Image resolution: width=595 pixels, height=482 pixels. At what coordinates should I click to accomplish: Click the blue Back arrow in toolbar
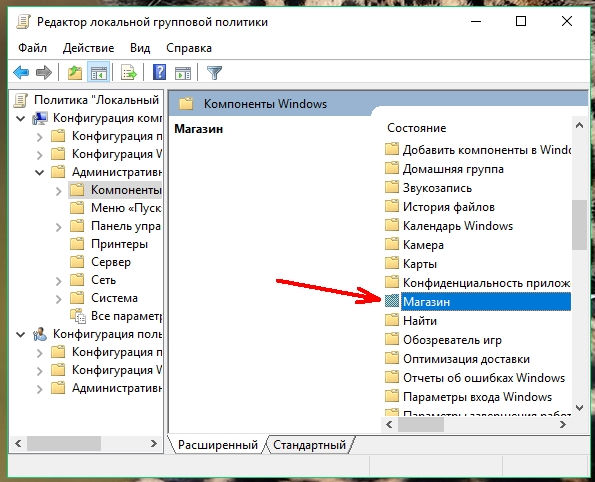(21, 72)
